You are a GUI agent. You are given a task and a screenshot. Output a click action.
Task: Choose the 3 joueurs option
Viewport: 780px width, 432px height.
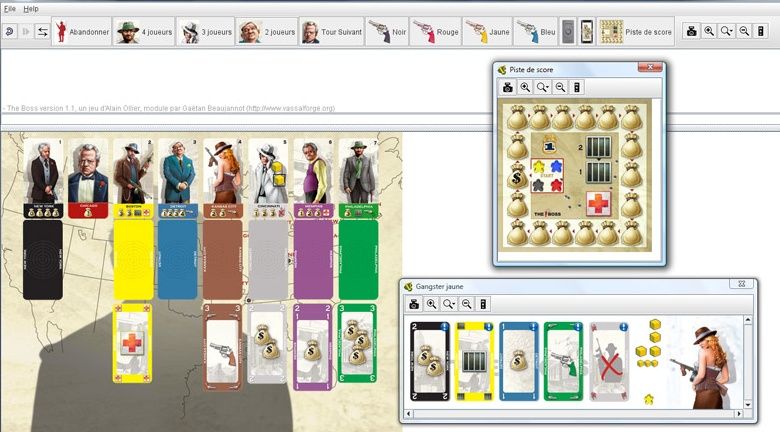(206, 32)
